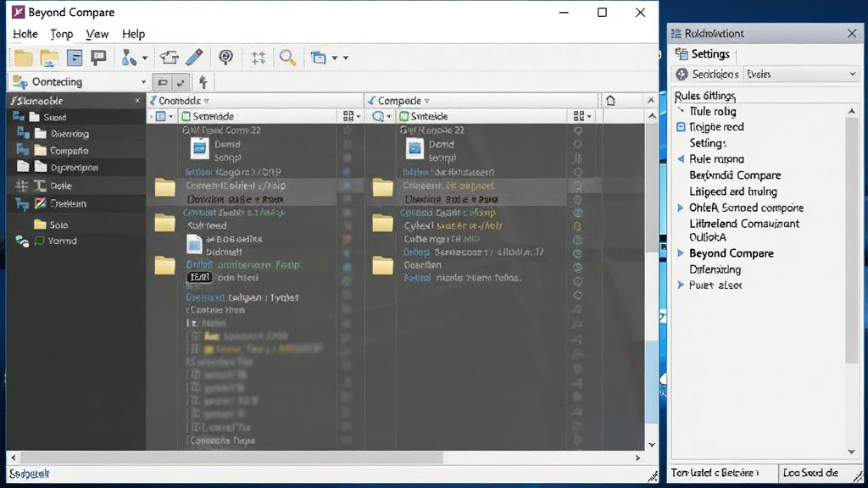Click the blue flask tools icon
868x488 pixels.
tap(129, 58)
